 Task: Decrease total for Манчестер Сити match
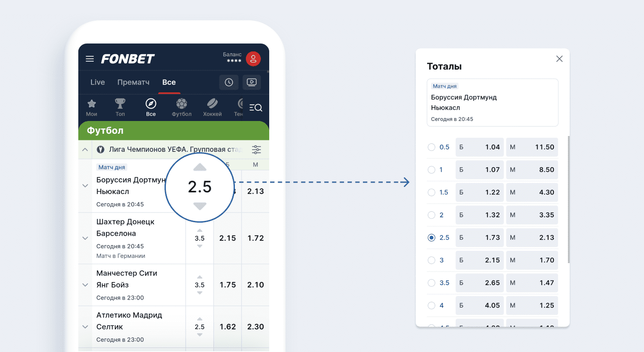click(x=200, y=293)
